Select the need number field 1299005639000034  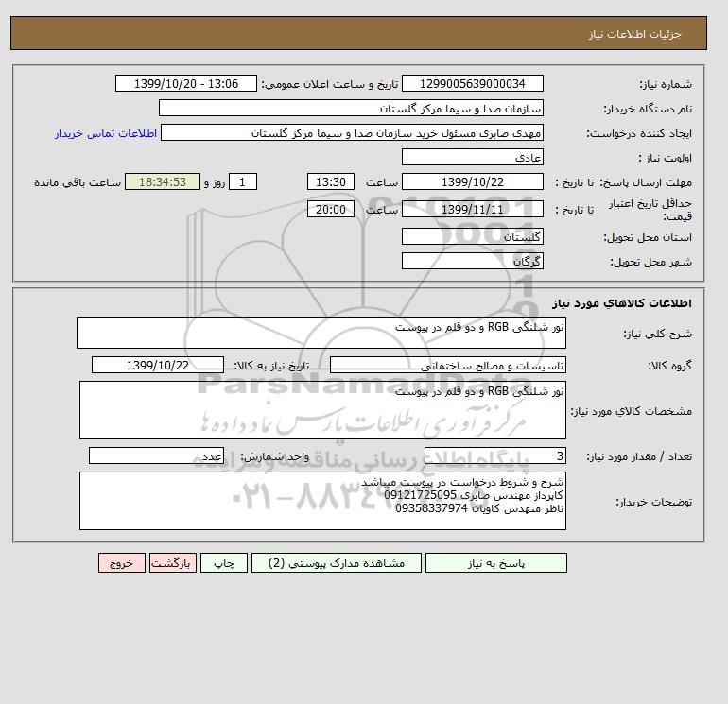click(x=472, y=83)
